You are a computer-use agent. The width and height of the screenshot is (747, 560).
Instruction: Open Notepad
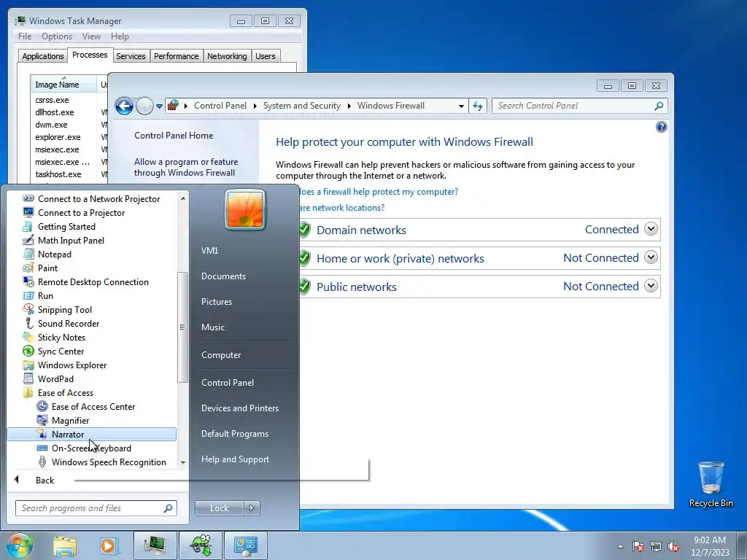tap(54, 254)
